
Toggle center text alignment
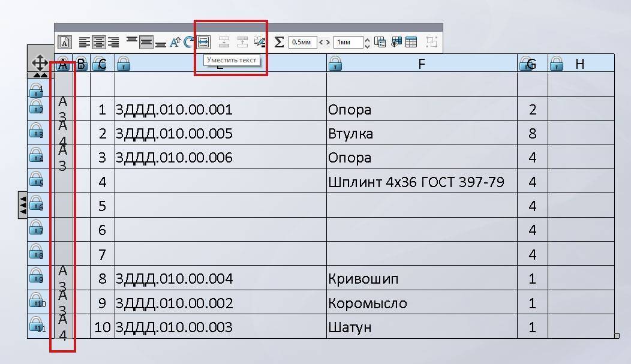(99, 42)
